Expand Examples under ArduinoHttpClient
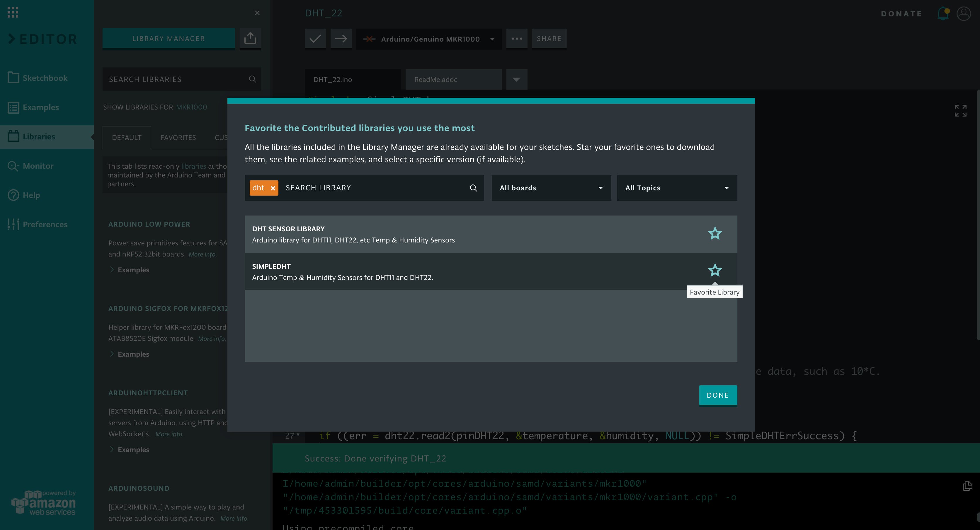 coord(129,450)
